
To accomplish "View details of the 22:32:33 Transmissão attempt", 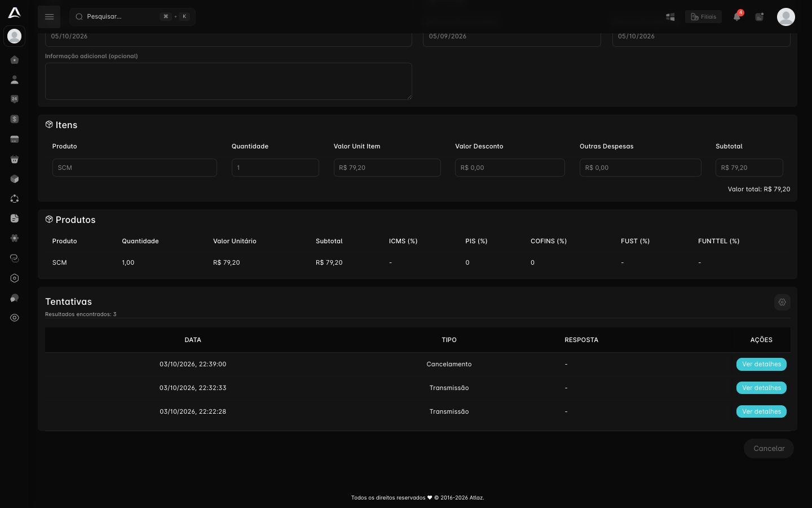I will coord(761,388).
